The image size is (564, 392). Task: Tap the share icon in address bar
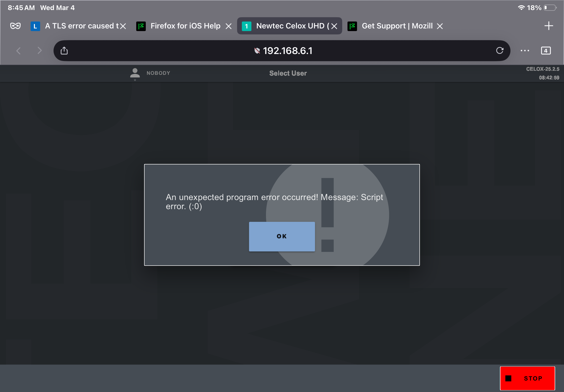(x=64, y=51)
